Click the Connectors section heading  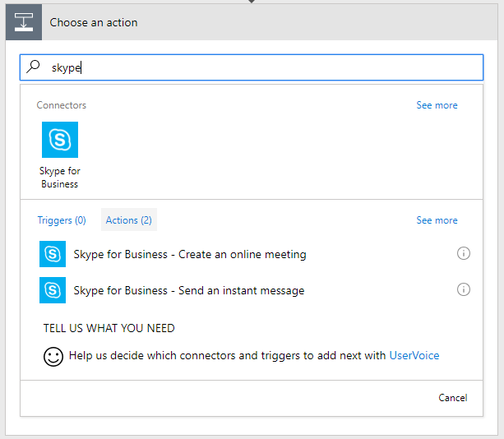pos(62,105)
